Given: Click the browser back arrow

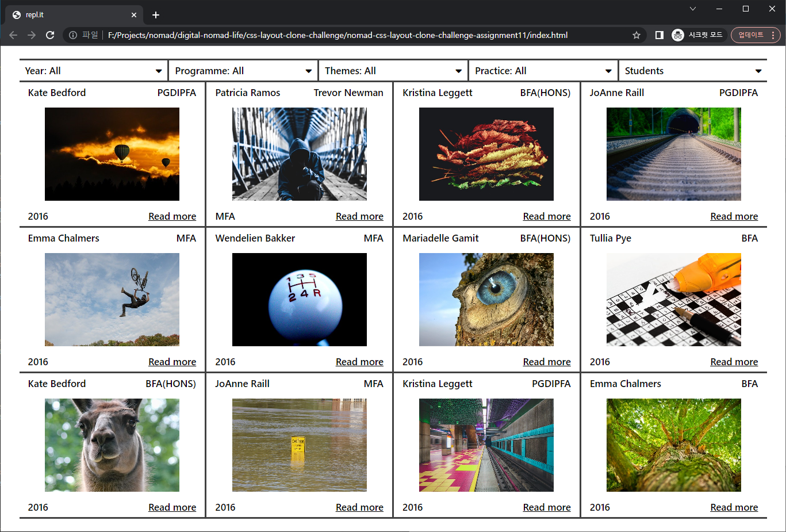Looking at the screenshot, I should click(x=13, y=35).
